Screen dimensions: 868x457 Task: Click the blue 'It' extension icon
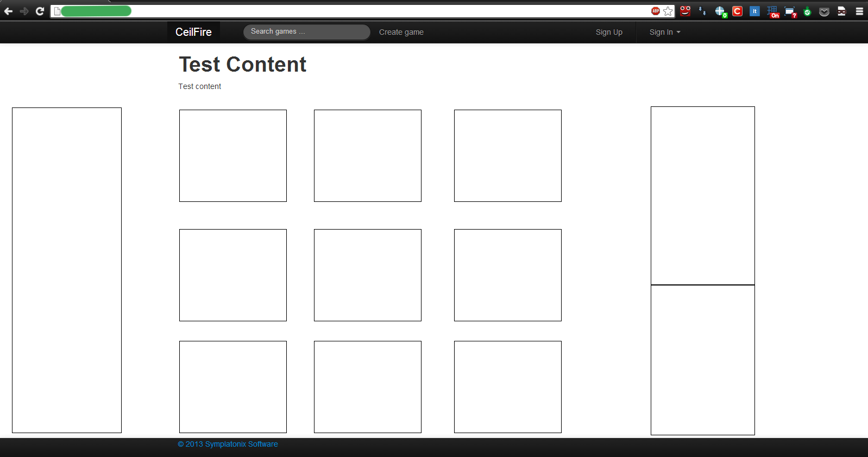point(754,11)
